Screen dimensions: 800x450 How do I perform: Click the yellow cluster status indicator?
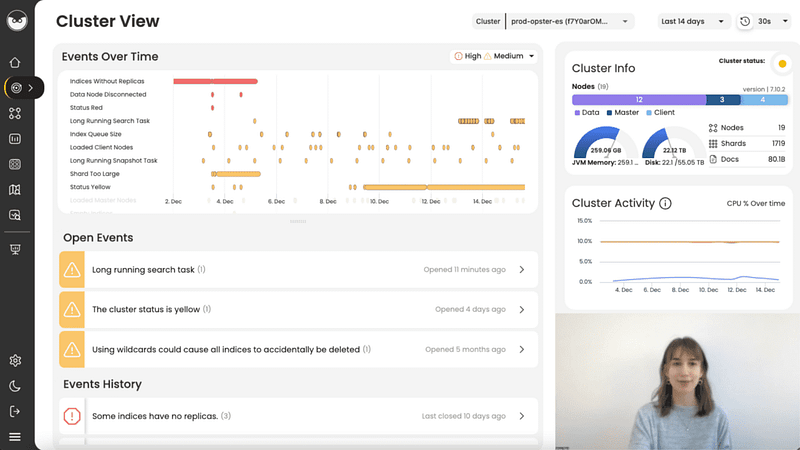coord(782,64)
